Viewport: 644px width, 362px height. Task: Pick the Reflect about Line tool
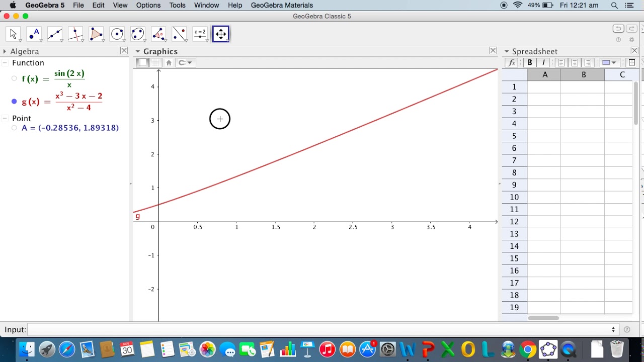pyautogui.click(x=180, y=34)
